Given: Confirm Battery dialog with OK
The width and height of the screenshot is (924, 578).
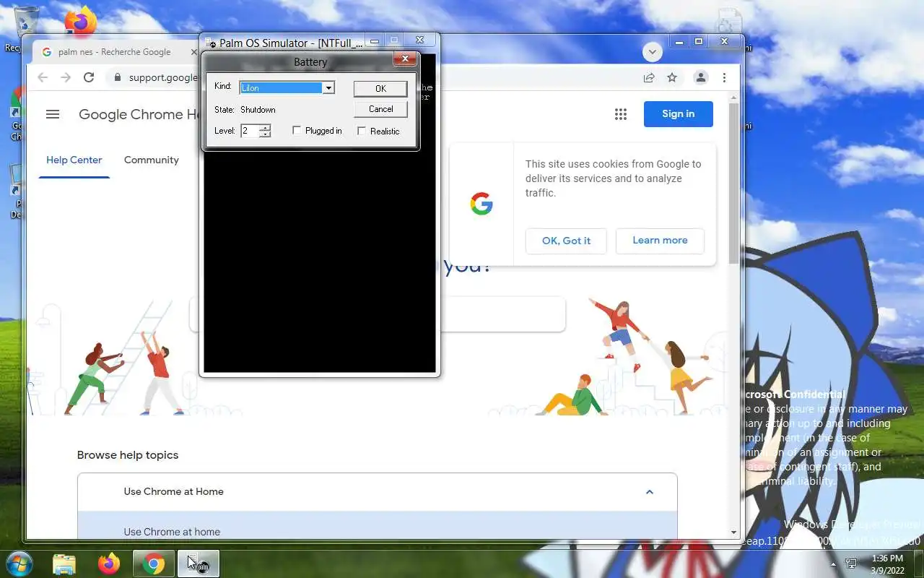Looking at the screenshot, I should (x=380, y=88).
